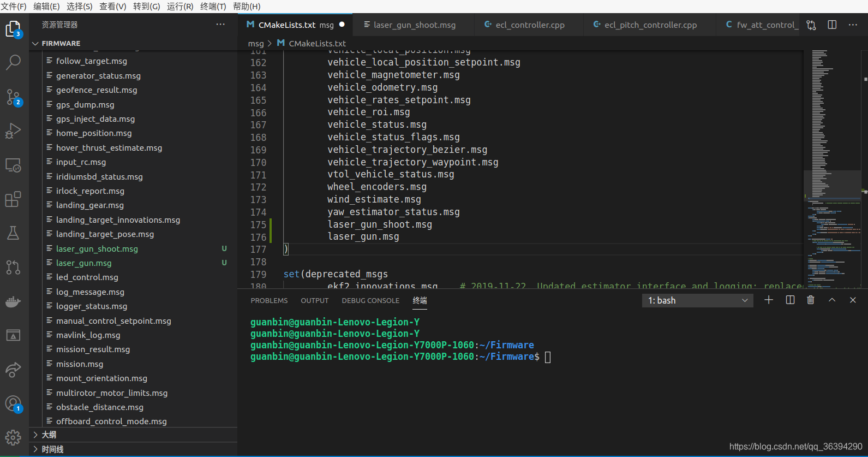
Task: Create a new terminal with plus icon
Action: (769, 300)
